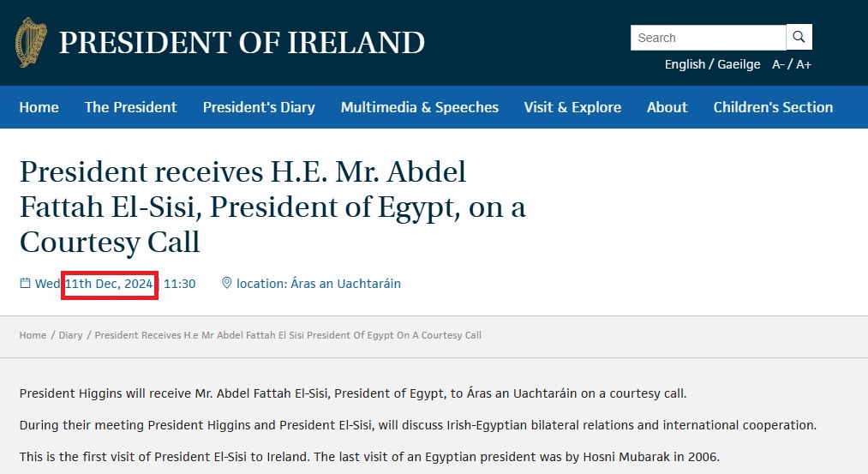Viewport: 868px width, 474px height.
Task: Open The President menu item
Action: [130, 107]
